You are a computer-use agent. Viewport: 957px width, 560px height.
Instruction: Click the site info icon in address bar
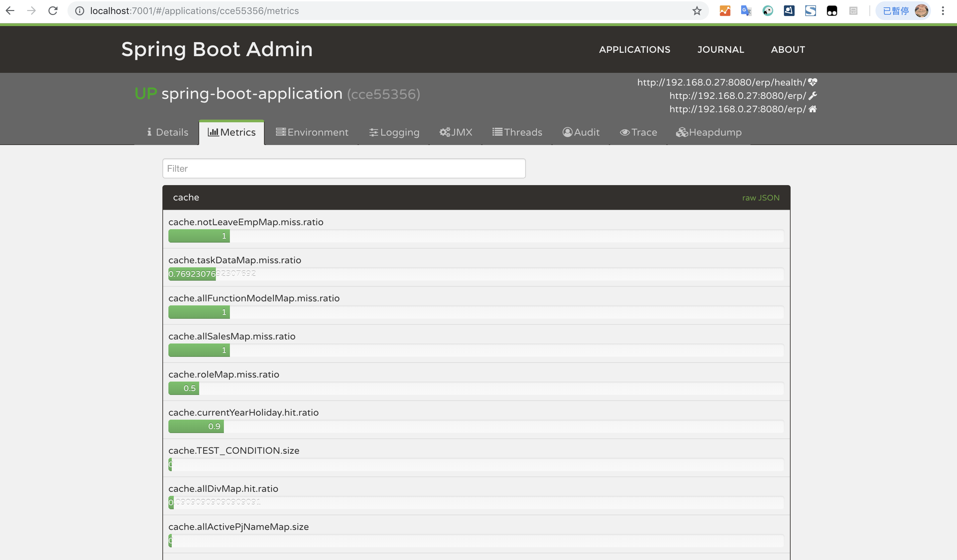pos(80,11)
